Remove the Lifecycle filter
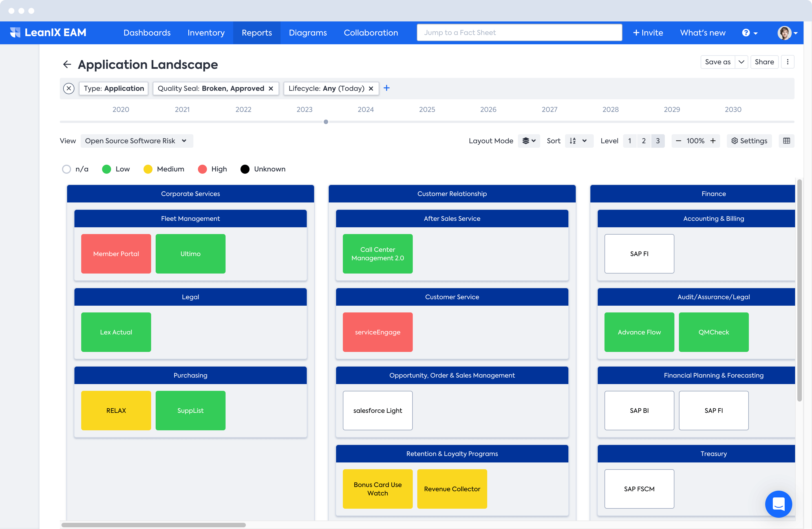This screenshot has height=529, width=812. [x=371, y=88]
